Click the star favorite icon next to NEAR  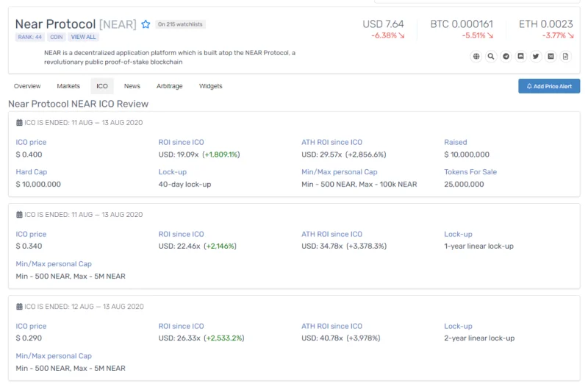click(x=146, y=24)
